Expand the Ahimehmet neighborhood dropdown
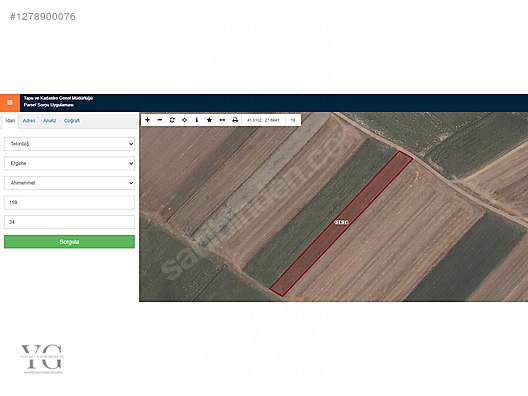The image size is (528, 396). click(x=69, y=183)
